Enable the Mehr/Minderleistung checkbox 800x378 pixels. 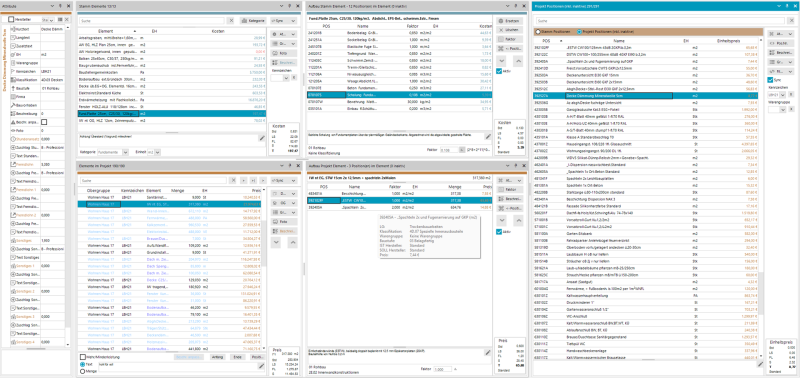tap(83, 357)
